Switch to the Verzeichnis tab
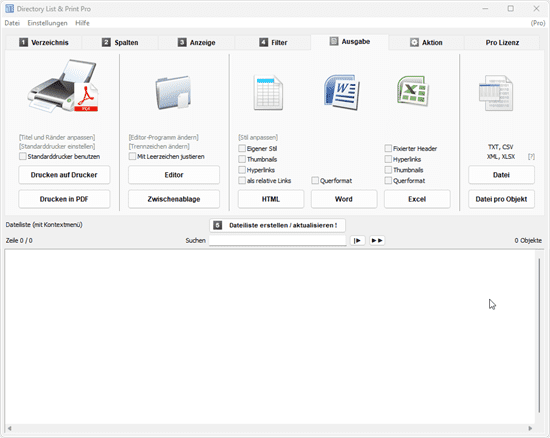Screen dimensions: 550x438 [x=44, y=42]
